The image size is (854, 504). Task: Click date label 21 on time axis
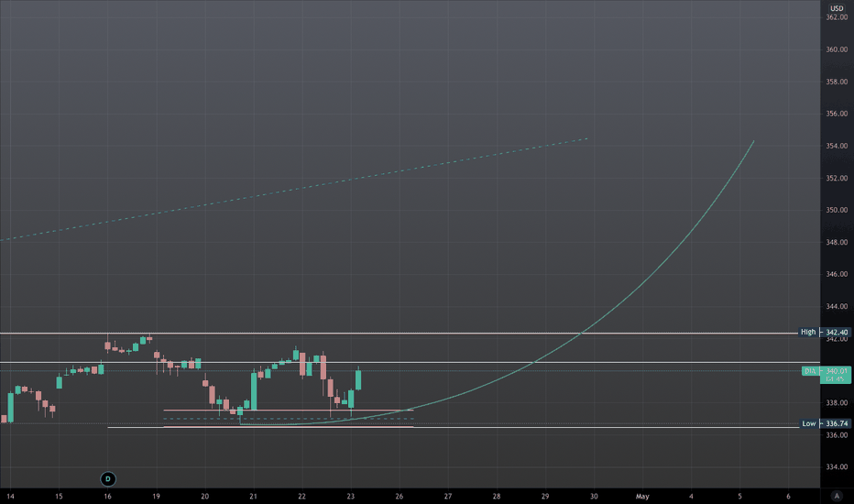(x=253, y=497)
